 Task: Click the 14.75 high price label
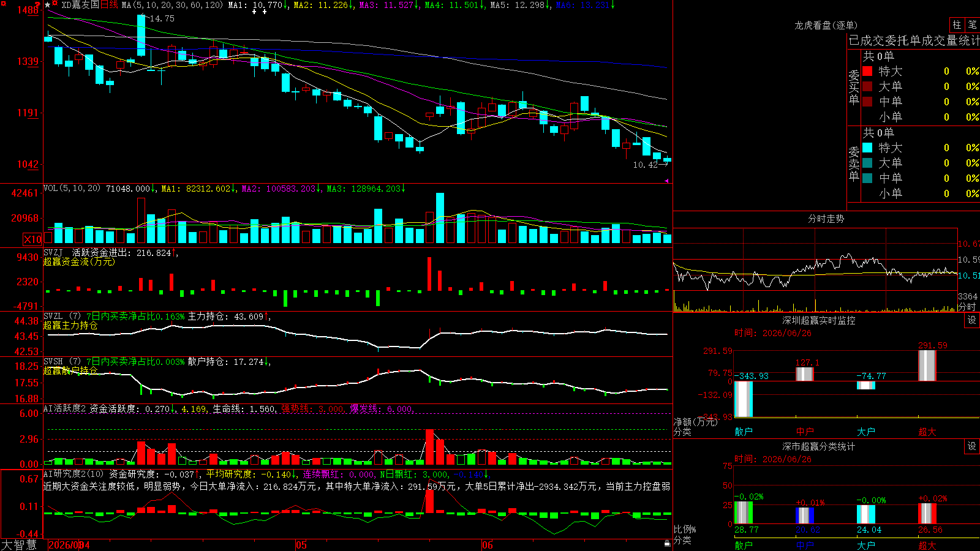[162, 18]
